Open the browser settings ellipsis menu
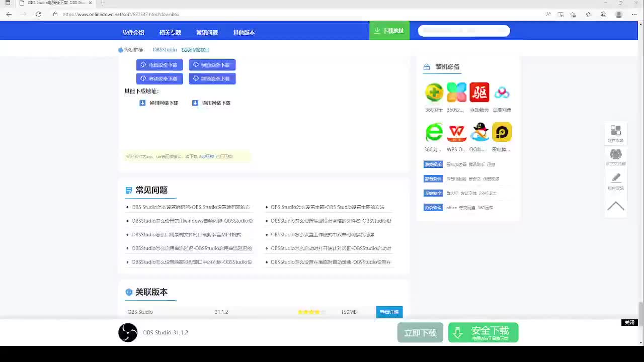Image resolution: width=644 pixels, height=362 pixels. click(634, 15)
